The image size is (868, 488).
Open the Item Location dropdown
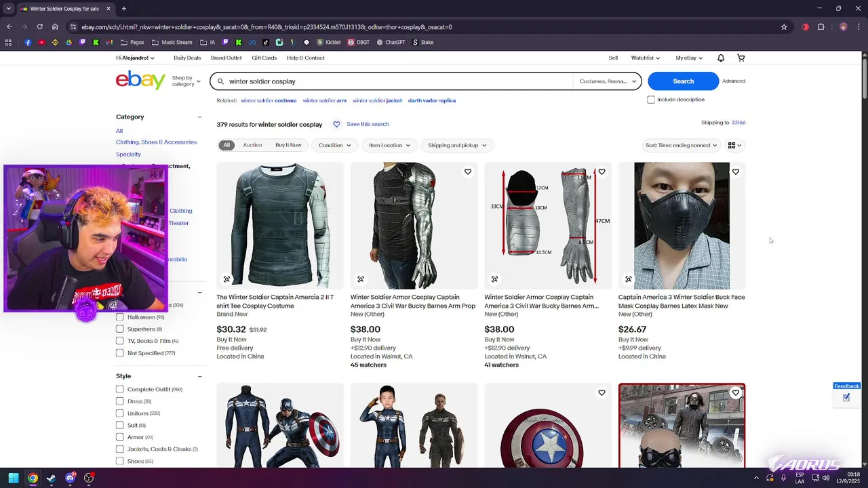(x=389, y=145)
